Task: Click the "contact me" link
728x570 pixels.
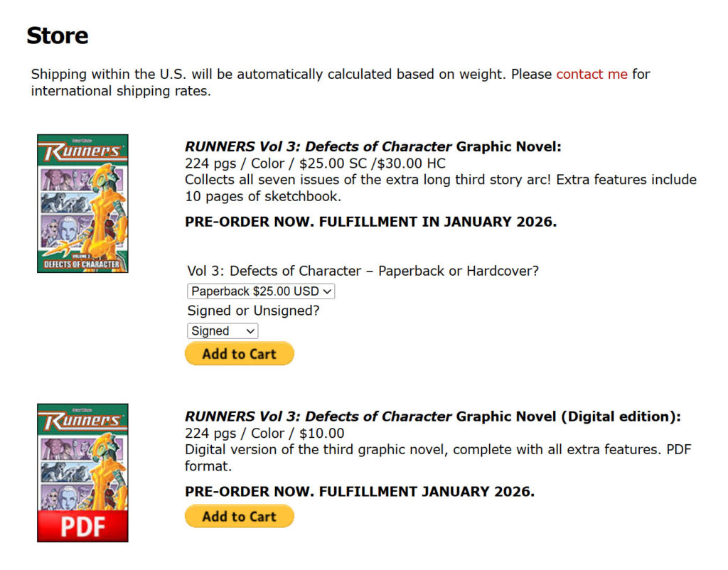Action: 591,74
